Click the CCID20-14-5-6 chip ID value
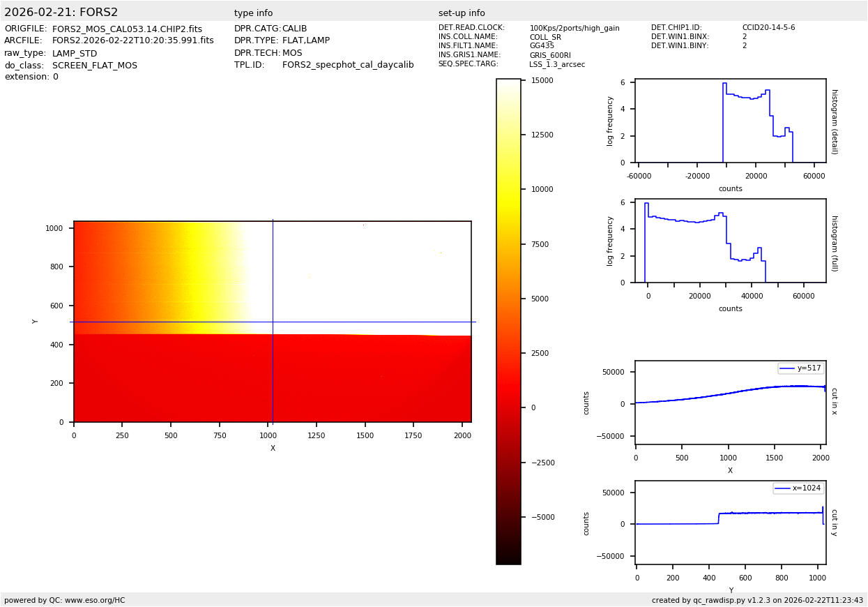The height and width of the screenshot is (607, 868). pyautogui.click(x=768, y=28)
